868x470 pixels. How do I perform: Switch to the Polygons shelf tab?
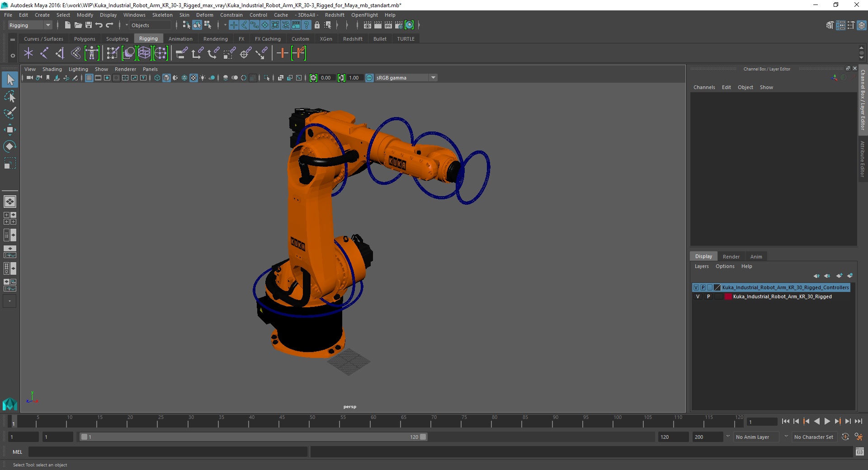(85, 39)
